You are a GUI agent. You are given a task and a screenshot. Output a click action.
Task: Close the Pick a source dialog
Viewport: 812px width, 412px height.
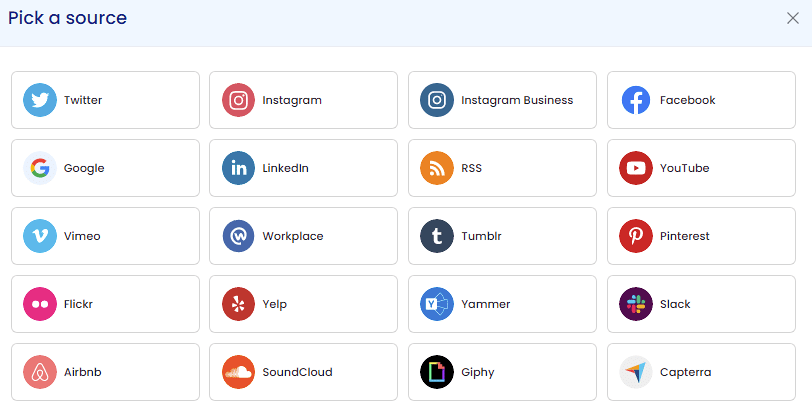[x=793, y=18]
